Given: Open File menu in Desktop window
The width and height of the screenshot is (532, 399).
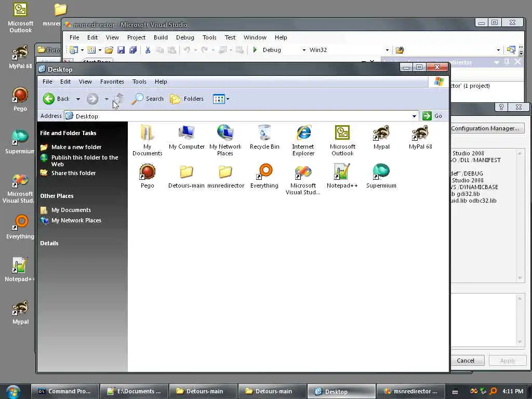Looking at the screenshot, I should [47, 82].
